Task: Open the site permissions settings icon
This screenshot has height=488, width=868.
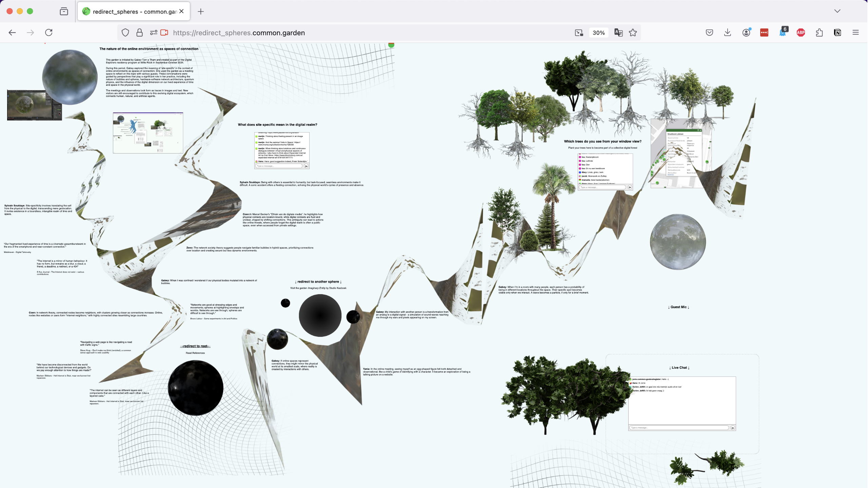Action: (x=154, y=33)
